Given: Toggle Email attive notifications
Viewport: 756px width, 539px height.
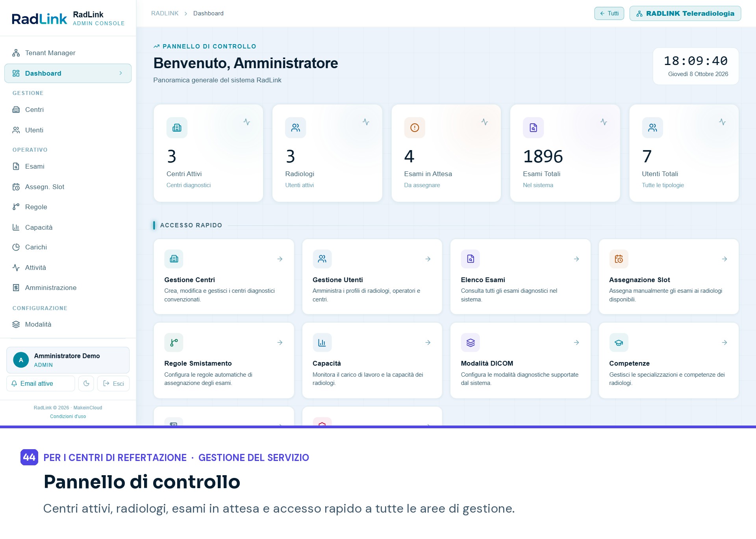Looking at the screenshot, I should (41, 383).
